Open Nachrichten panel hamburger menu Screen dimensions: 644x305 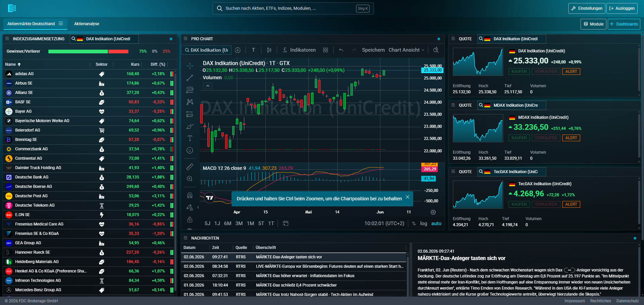pyautogui.click(x=185, y=238)
